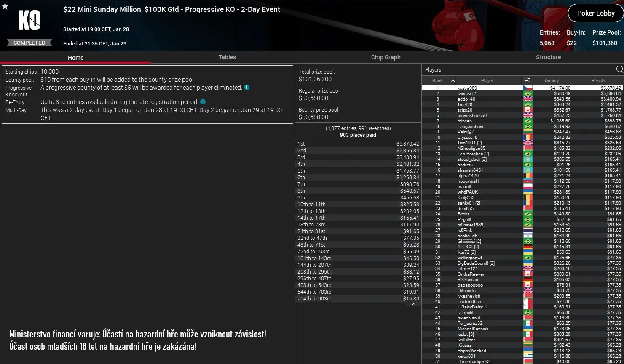
Task: Click the info icon beside Progressive Knockout description
Action: click(247, 87)
